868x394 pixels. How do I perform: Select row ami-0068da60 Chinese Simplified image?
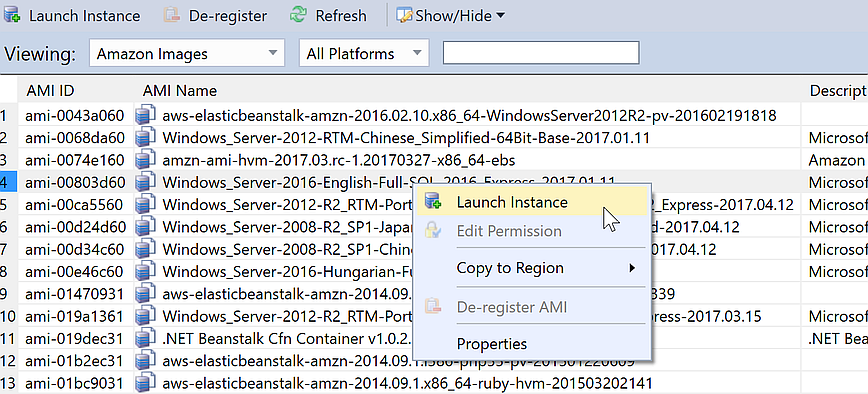[x=434, y=137]
